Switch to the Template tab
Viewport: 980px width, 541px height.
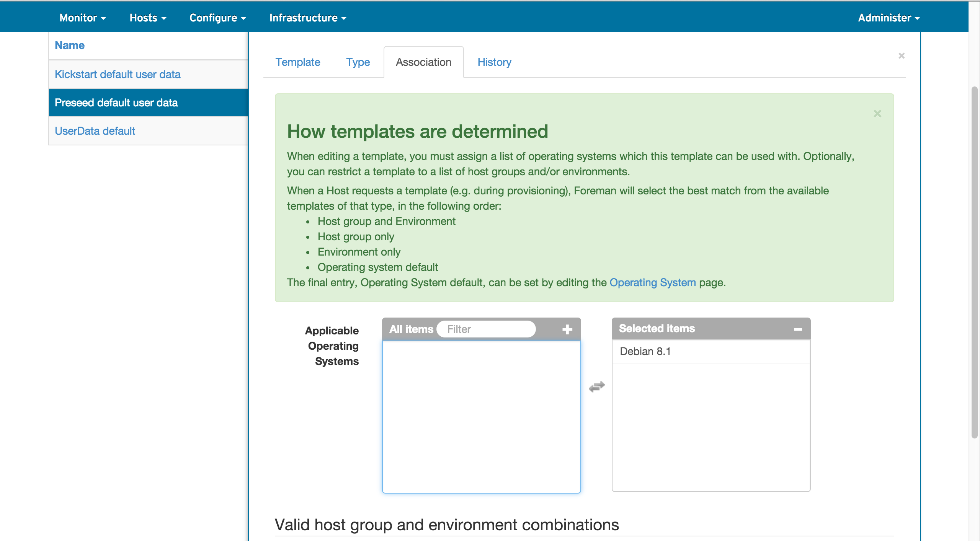[x=297, y=62]
